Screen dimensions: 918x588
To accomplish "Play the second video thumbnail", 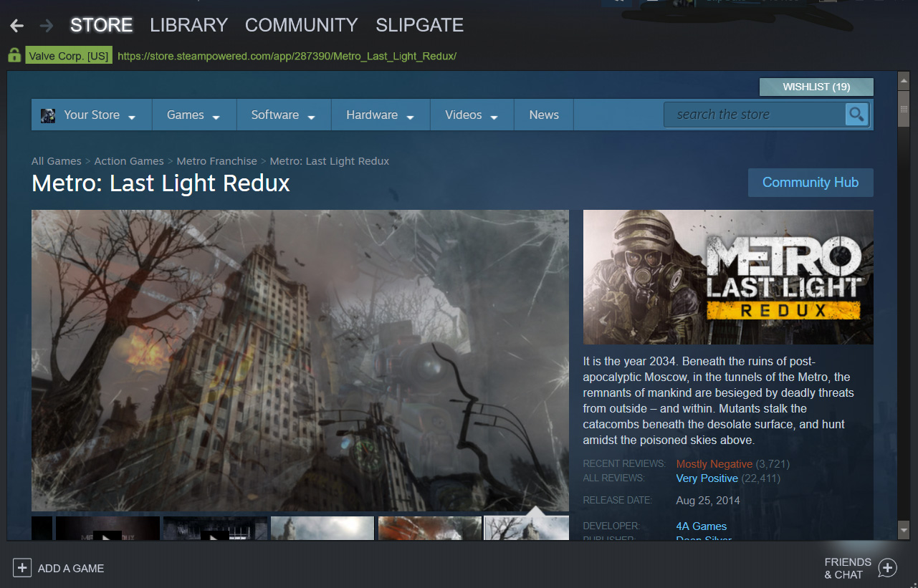I will coord(215,529).
